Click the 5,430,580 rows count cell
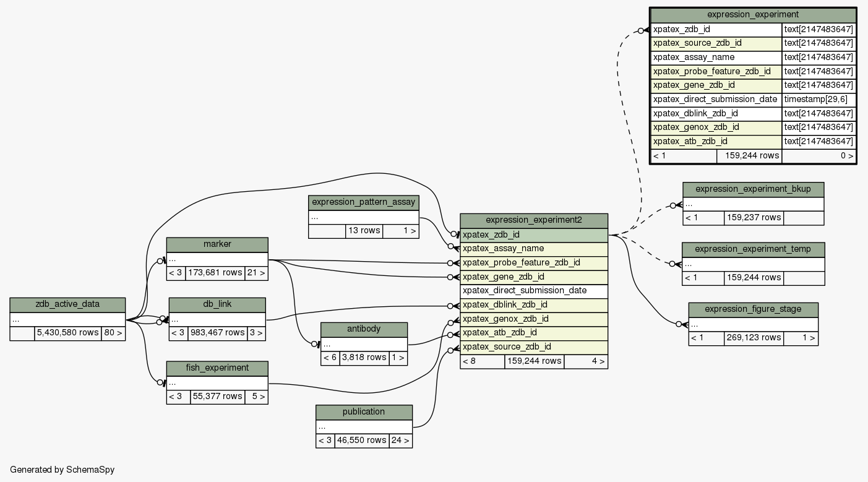The image size is (868, 482). tap(67, 333)
